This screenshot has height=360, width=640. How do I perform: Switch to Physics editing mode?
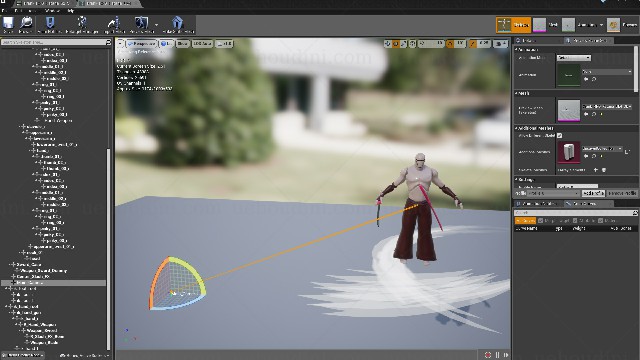(x=622, y=25)
